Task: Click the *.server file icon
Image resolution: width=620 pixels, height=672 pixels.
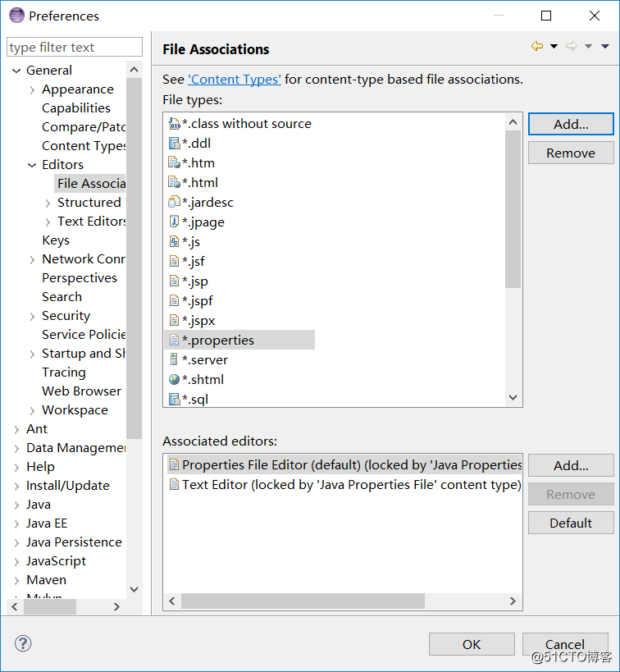Action: click(x=174, y=359)
